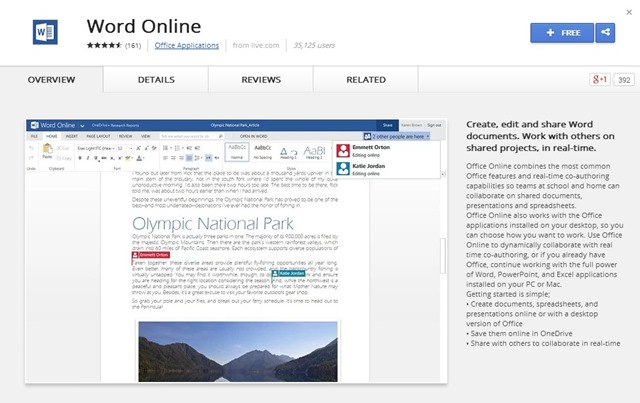
Task: Select the Heading 2 style
Action: click(314, 151)
